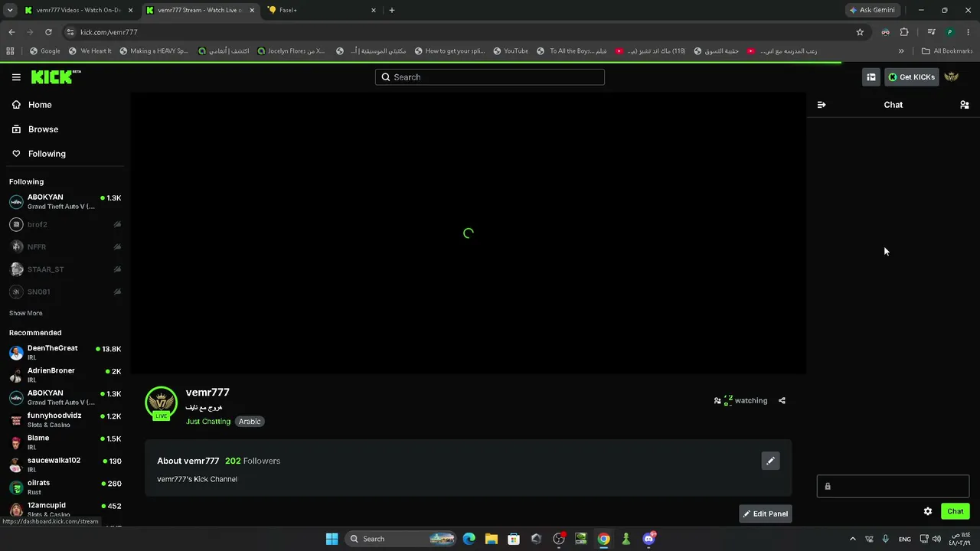Viewport: 980px width, 551px height.
Task: Open the tab search dropdown arrow
Action: (10, 10)
